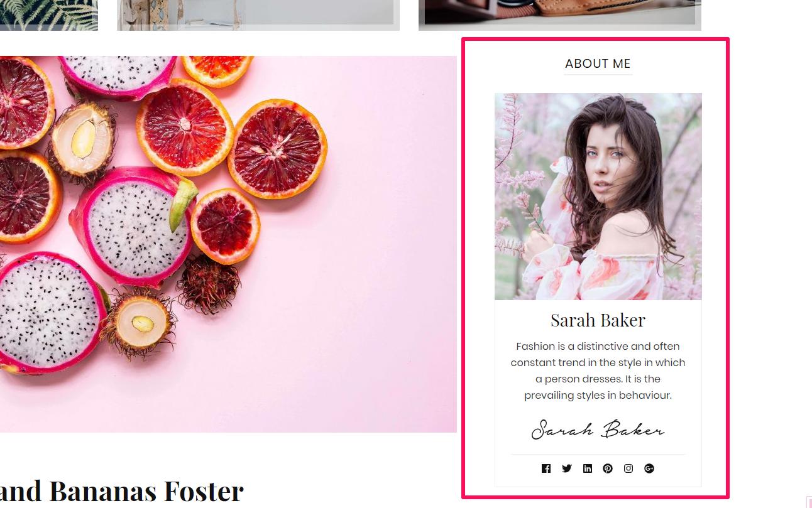Click the underline beneath ABOUT ME heading

coord(598,74)
